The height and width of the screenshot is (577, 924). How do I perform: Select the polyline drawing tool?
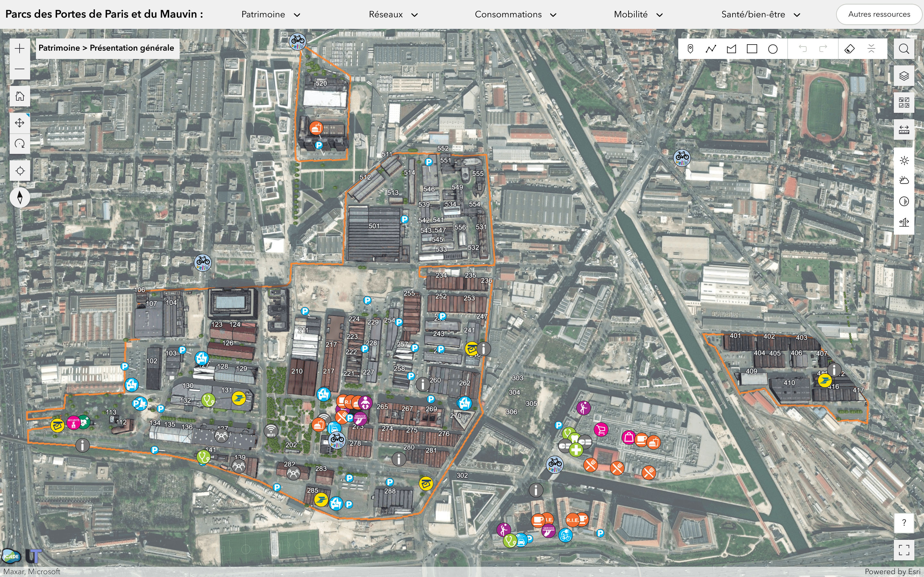tap(711, 49)
